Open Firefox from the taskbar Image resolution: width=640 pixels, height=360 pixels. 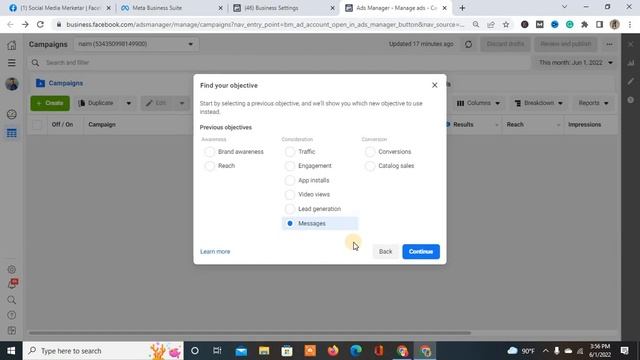tap(333, 351)
